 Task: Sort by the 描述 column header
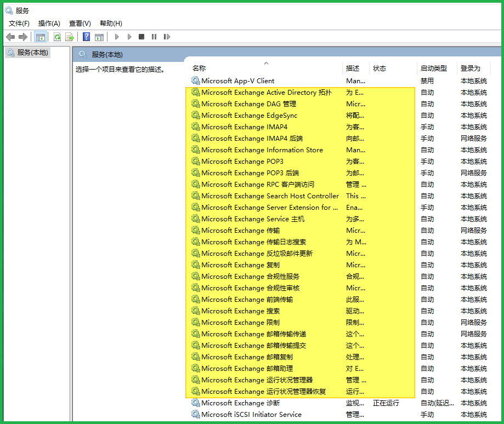point(352,68)
